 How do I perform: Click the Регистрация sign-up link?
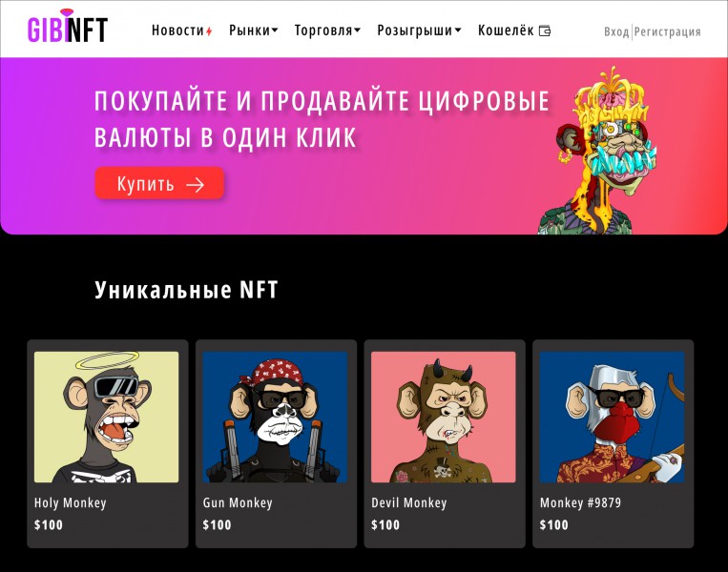pyautogui.click(x=667, y=32)
